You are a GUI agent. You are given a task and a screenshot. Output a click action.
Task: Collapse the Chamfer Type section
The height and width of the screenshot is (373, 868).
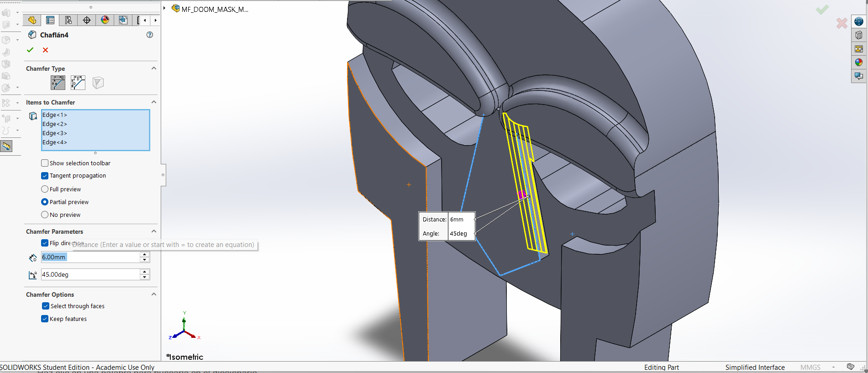pos(154,68)
